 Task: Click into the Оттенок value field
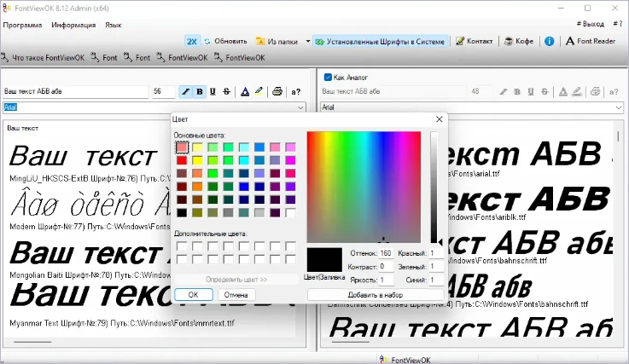[x=386, y=253]
